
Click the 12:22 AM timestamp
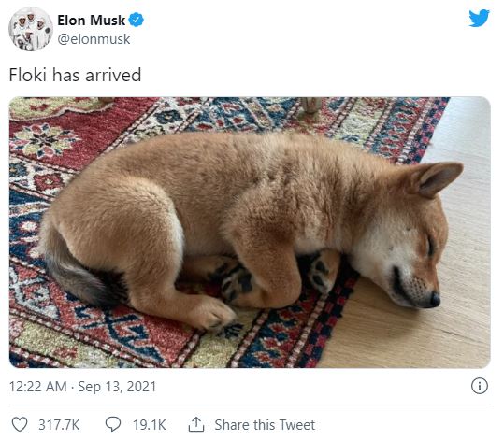click(38, 387)
